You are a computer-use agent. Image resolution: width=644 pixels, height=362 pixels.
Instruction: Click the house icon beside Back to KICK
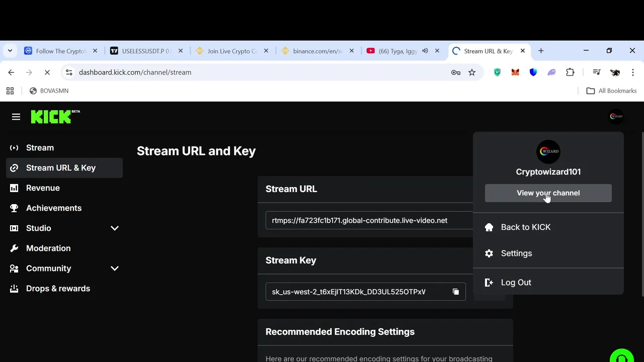coord(489,227)
